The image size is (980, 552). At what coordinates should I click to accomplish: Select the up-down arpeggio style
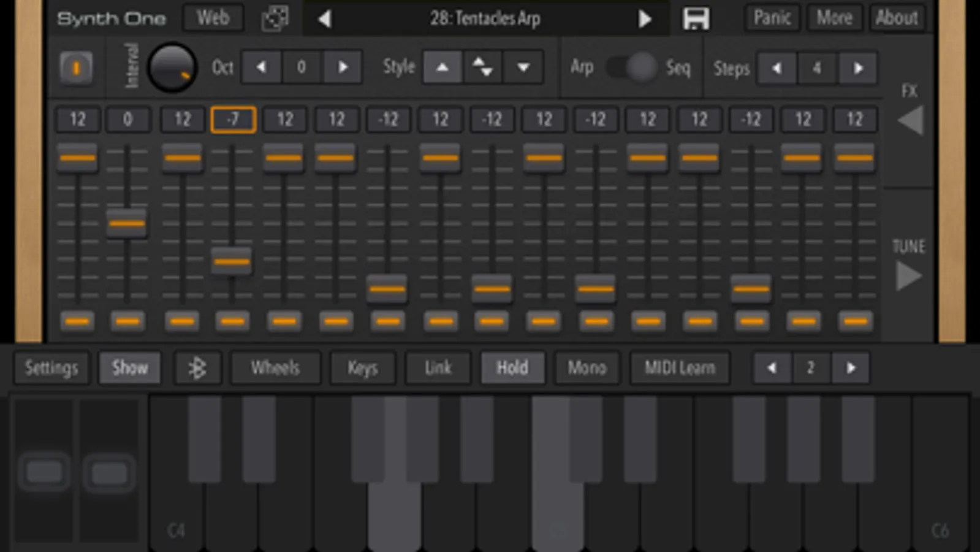pyautogui.click(x=482, y=67)
